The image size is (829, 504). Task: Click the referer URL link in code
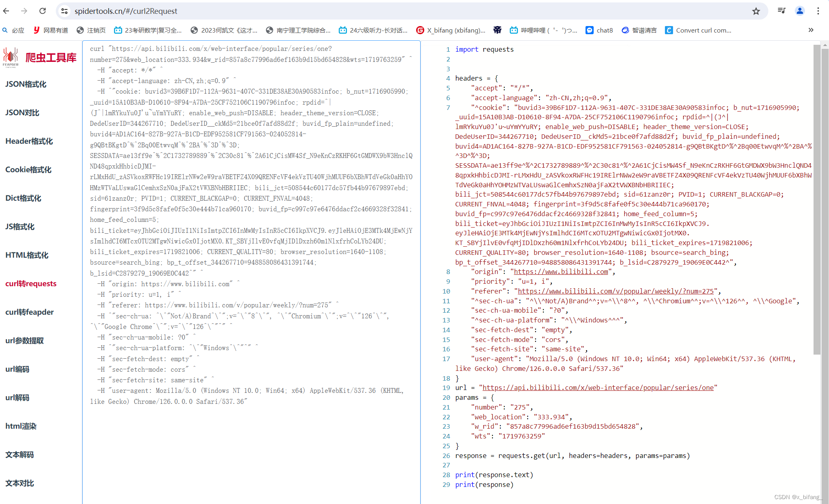(x=616, y=291)
